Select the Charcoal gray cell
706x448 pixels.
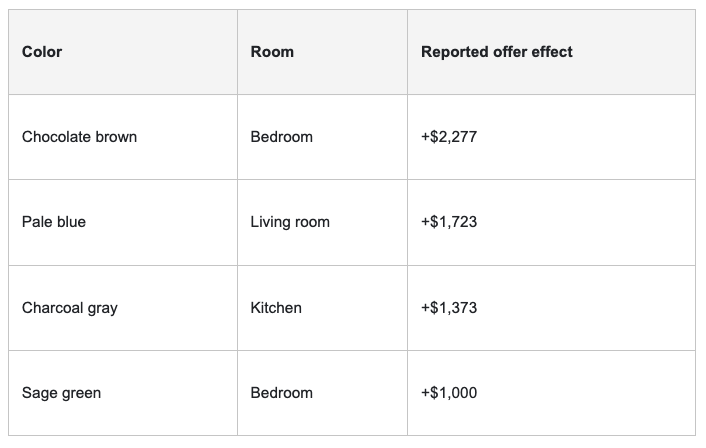click(x=70, y=308)
